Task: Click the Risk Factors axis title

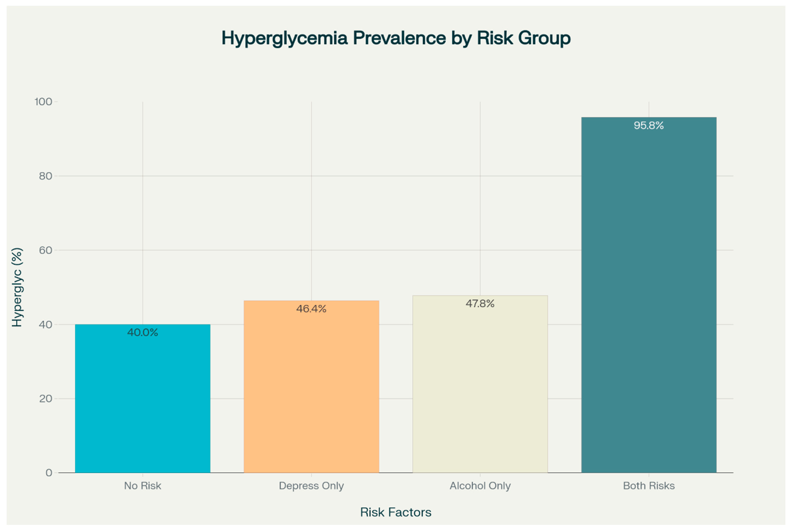Action: tap(396, 512)
